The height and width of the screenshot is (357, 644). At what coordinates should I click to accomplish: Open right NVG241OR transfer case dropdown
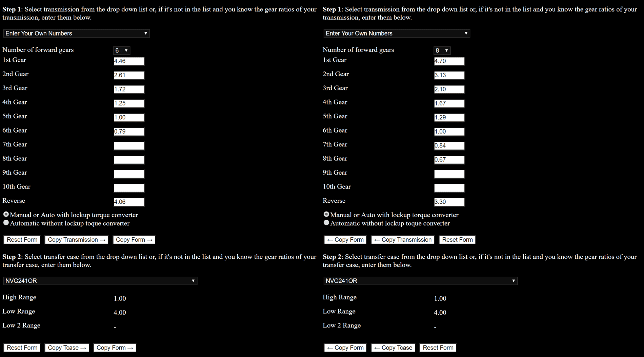pos(420,281)
